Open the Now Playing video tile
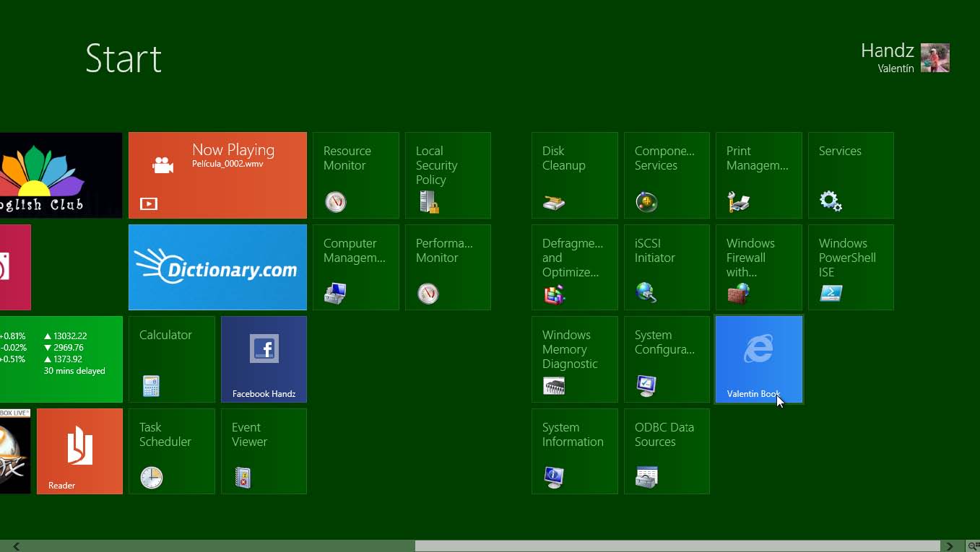The image size is (980, 552). click(217, 175)
